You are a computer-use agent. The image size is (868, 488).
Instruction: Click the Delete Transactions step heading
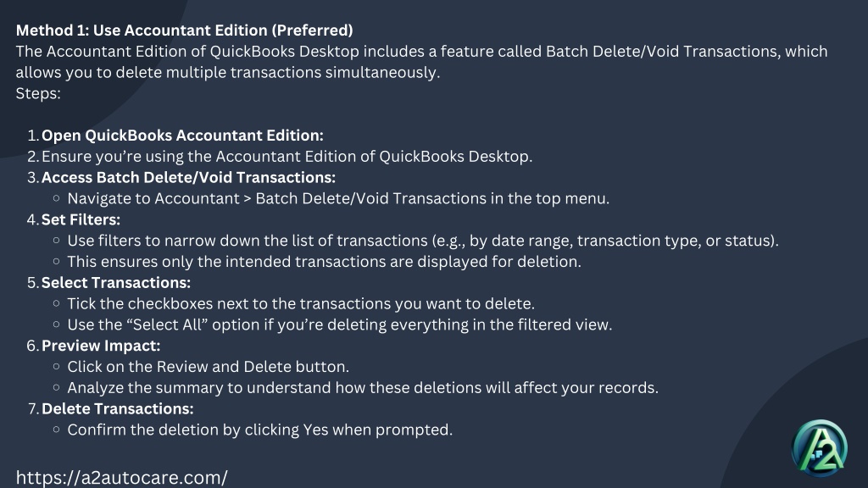click(x=117, y=409)
